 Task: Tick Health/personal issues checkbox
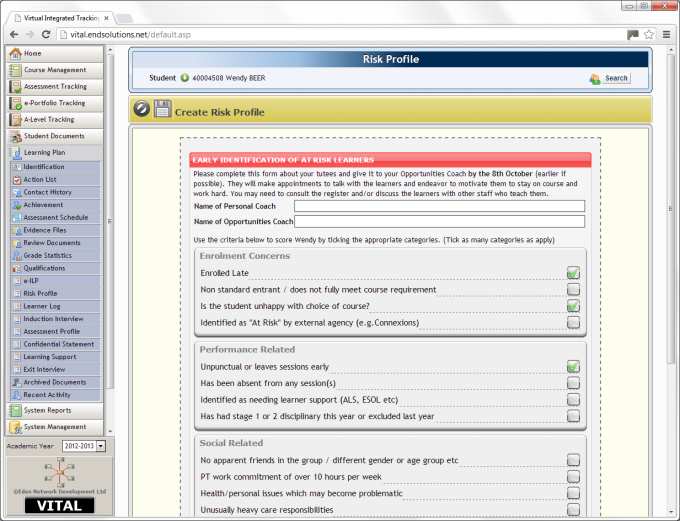[573, 493]
